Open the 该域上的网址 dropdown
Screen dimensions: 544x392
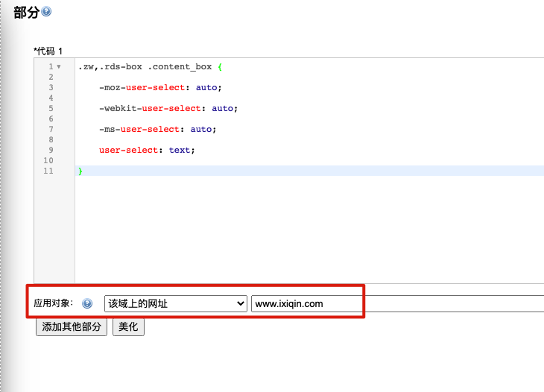[x=175, y=303]
